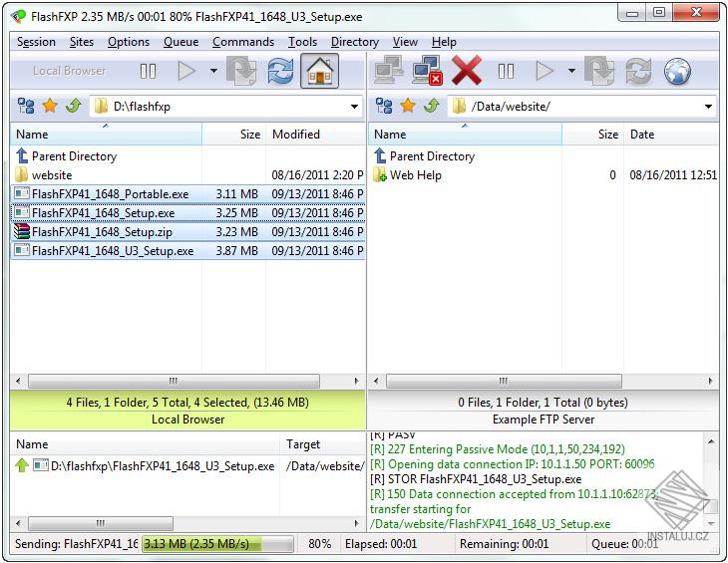The height and width of the screenshot is (563, 728).
Task: Click the remote pane transfer play button
Action: coord(545,72)
